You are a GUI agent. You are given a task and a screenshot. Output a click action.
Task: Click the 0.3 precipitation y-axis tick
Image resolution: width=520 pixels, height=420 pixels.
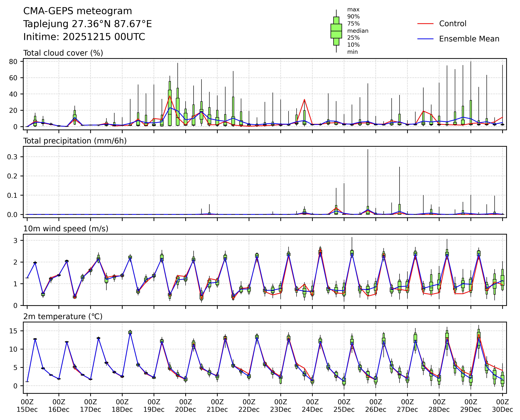click(12, 157)
